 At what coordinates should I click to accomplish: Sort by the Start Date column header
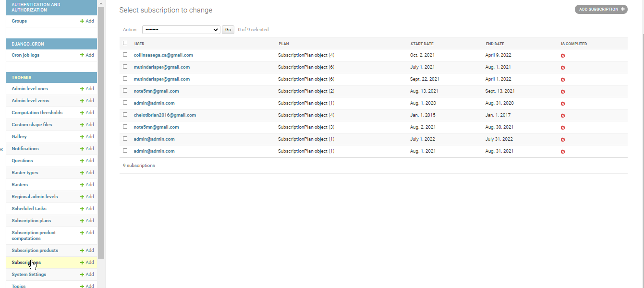coord(422,44)
